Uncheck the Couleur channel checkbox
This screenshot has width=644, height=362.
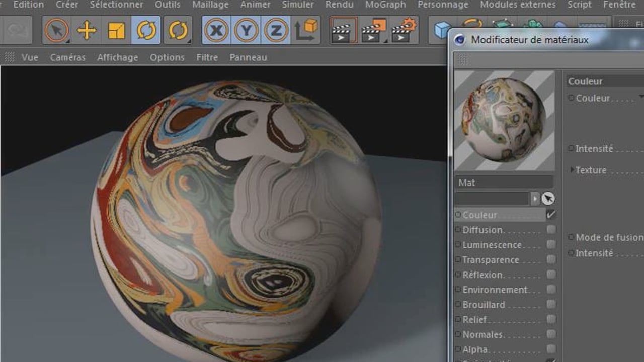pyautogui.click(x=551, y=215)
